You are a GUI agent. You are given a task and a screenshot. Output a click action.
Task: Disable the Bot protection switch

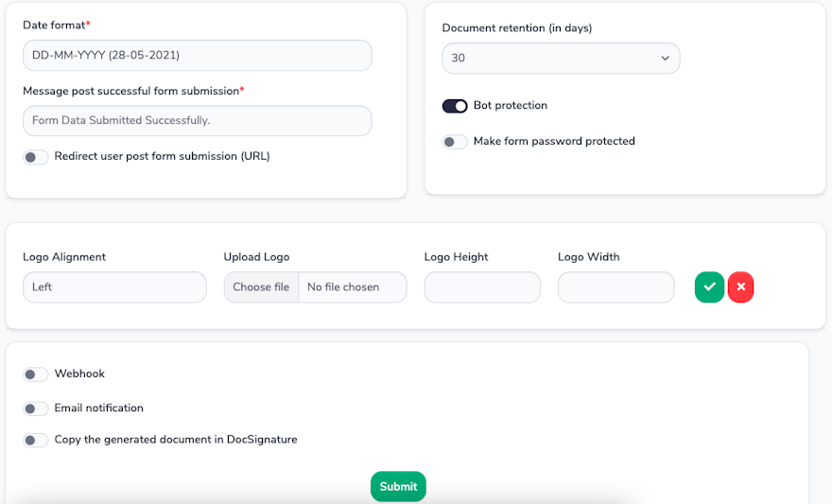[x=455, y=106]
